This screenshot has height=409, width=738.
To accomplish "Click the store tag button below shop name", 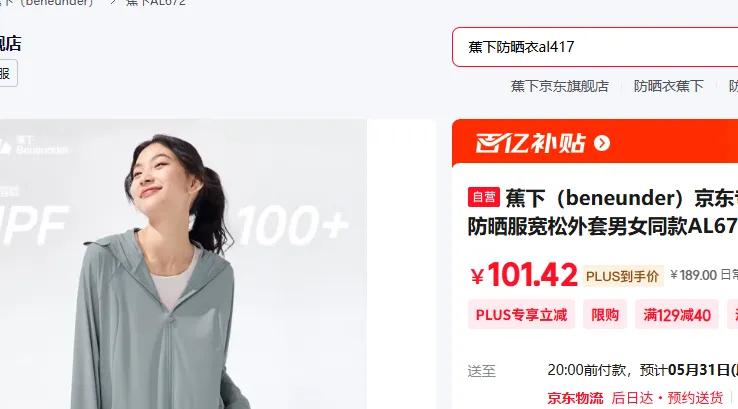I will [8, 73].
